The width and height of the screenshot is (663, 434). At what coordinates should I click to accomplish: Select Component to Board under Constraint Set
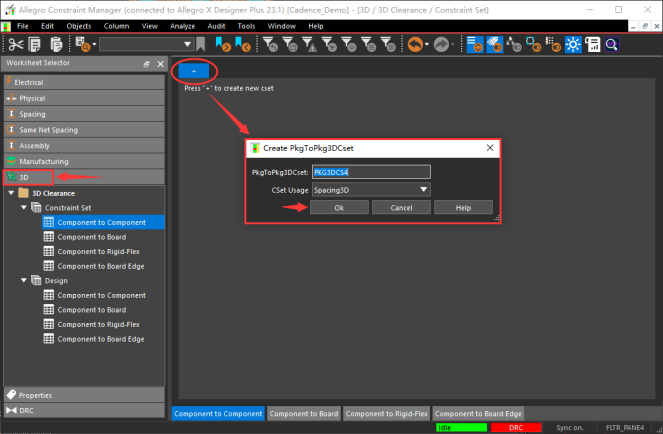92,237
